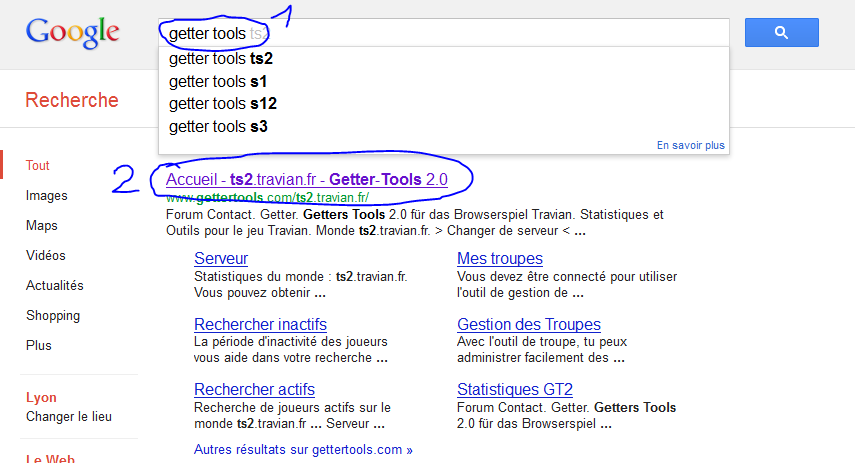Switch to the 'Vidéos' filter

(45, 255)
